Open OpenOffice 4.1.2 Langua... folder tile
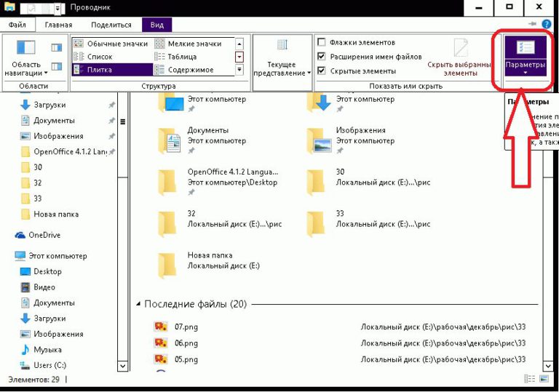The image size is (559, 392). click(x=218, y=182)
